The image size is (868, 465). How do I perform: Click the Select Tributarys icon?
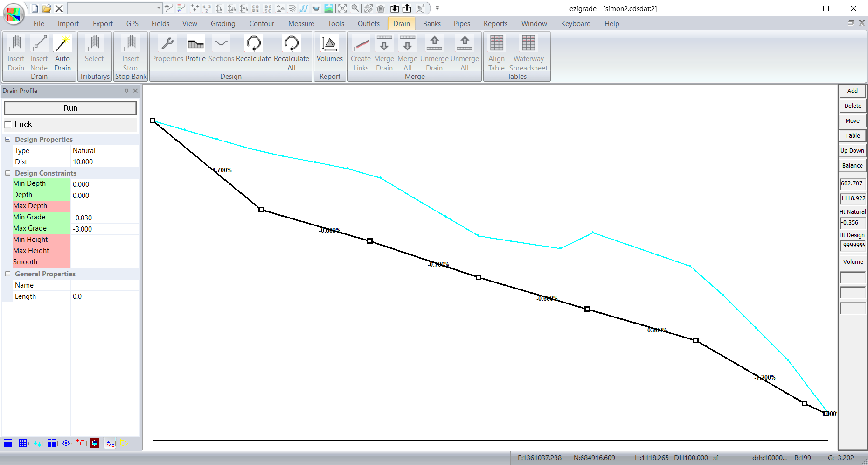tap(94, 44)
